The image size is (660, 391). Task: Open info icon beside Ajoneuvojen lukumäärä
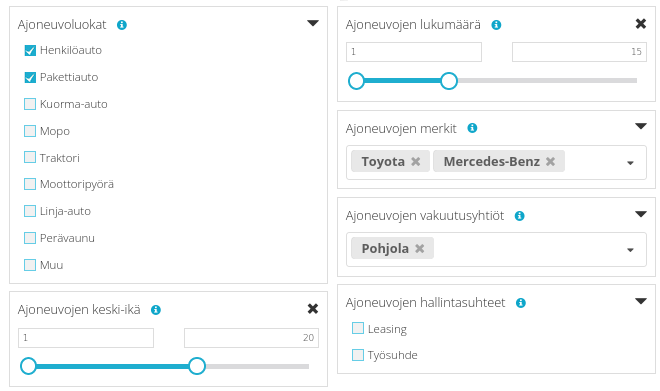(496, 25)
